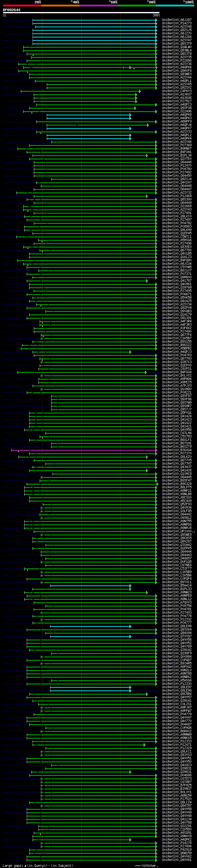
Task: Click the UniRef100_P27520 label
Action: coord(177,799)
